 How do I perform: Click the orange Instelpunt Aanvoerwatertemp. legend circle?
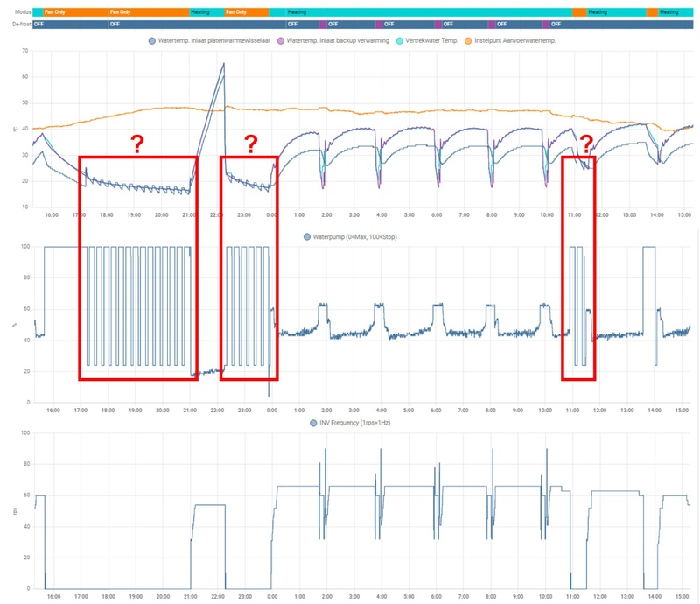tap(468, 41)
